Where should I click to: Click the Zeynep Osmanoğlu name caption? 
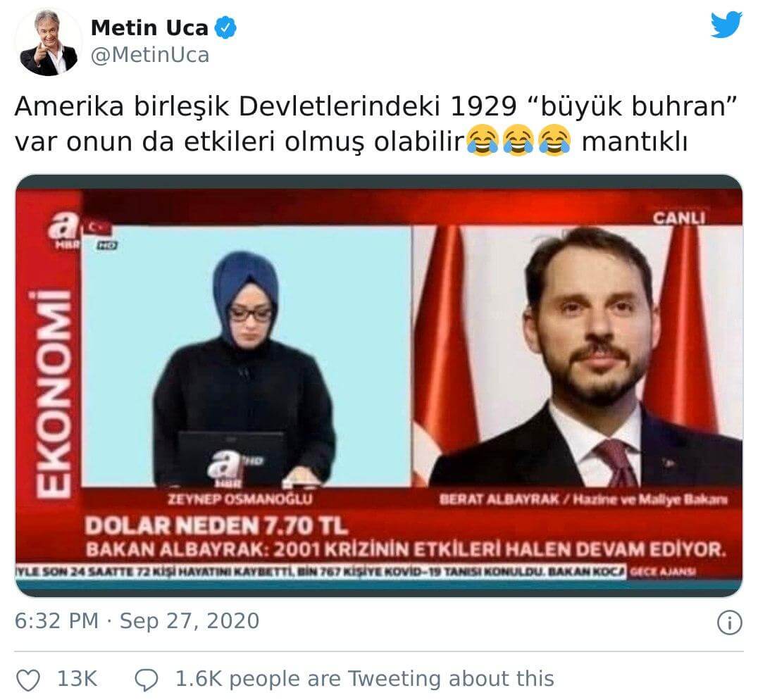point(240,499)
